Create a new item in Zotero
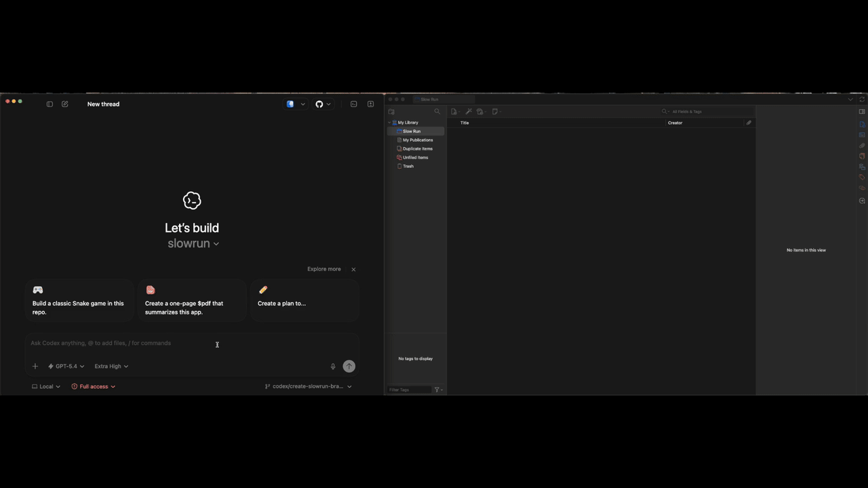This screenshot has width=868, height=488. coord(454,111)
